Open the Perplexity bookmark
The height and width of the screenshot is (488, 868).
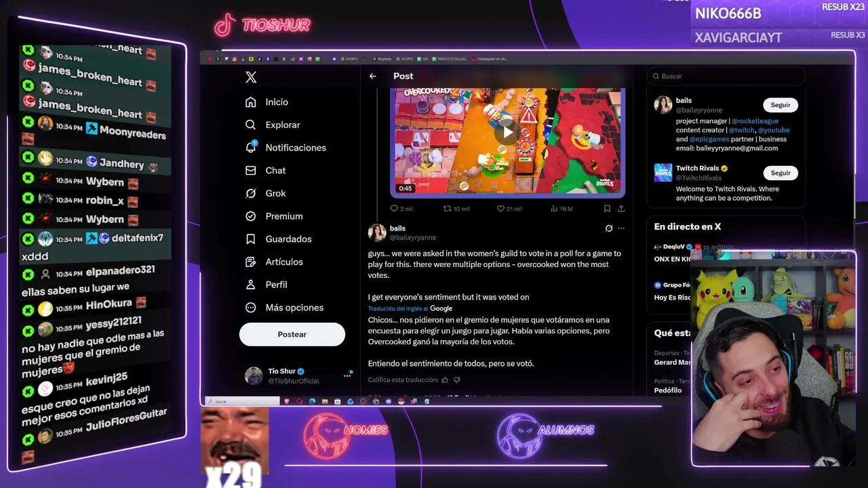click(x=382, y=59)
